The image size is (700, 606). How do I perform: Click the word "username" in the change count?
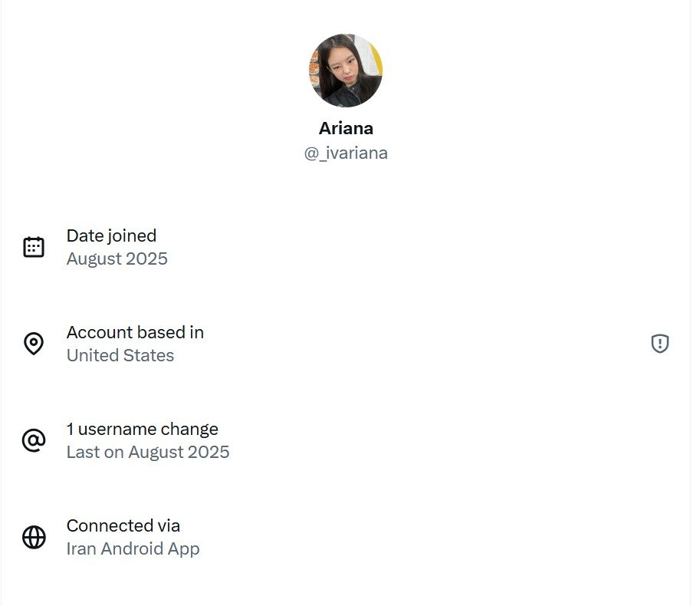click(116, 429)
